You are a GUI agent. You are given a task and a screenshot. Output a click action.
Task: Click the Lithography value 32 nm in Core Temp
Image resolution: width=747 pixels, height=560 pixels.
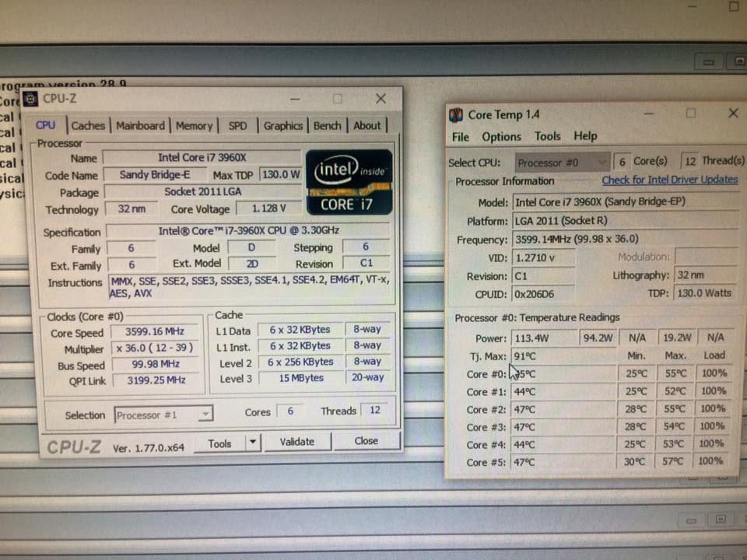click(x=707, y=275)
